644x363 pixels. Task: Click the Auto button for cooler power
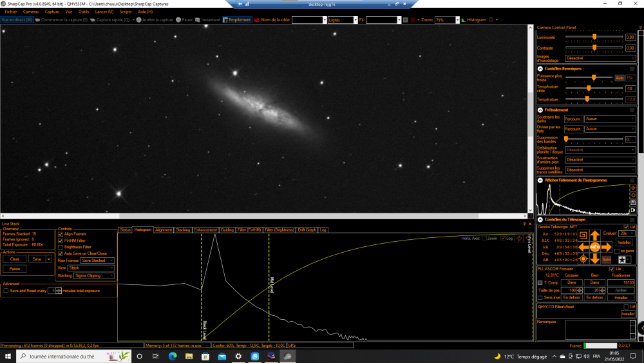(620, 78)
